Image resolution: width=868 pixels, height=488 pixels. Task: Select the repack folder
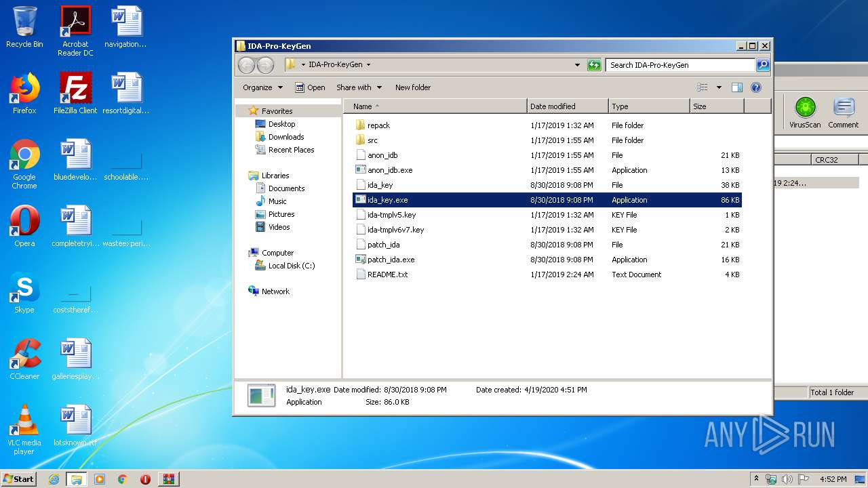547,125
